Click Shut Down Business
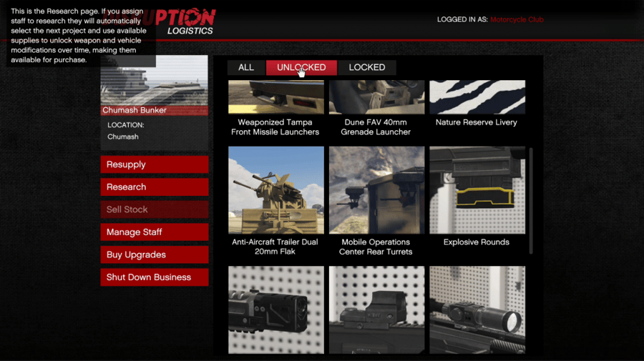This screenshot has height=361, width=644. pos(155,277)
